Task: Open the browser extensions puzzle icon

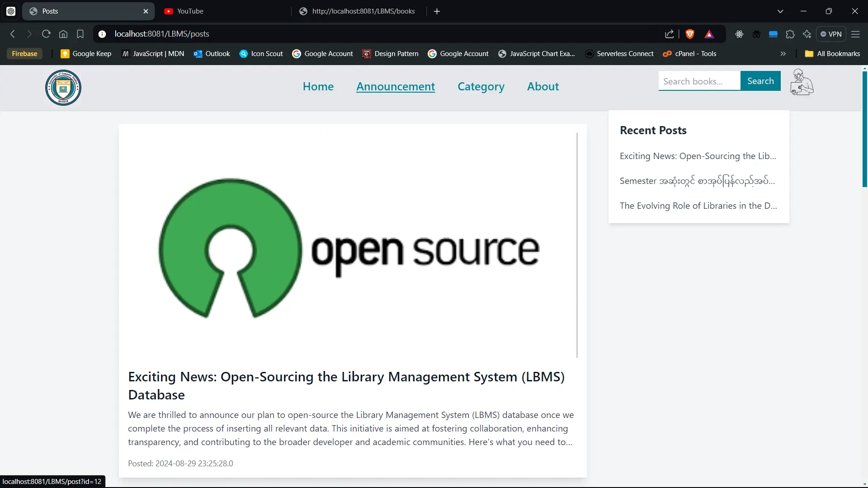Action: pos(790,34)
